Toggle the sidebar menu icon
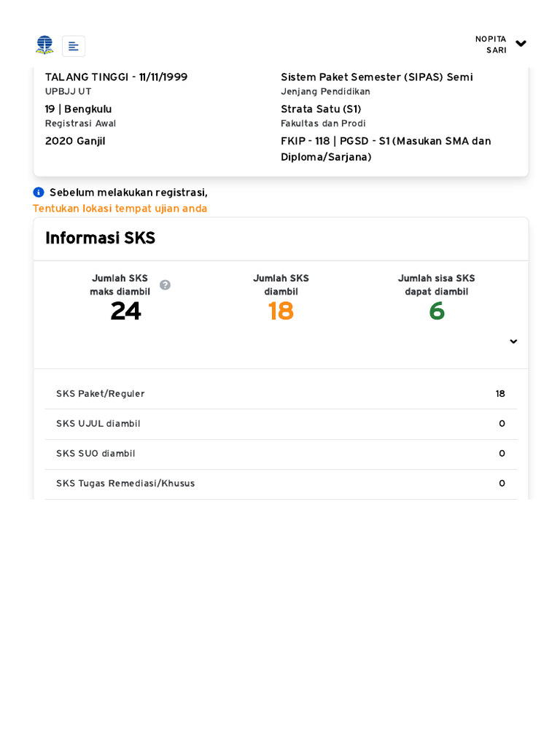This screenshot has width=560, height=747. (x=74, y=46)
